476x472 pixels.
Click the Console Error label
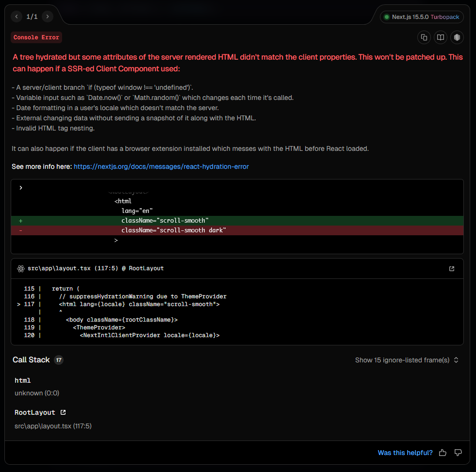click(x=36, y=37)
